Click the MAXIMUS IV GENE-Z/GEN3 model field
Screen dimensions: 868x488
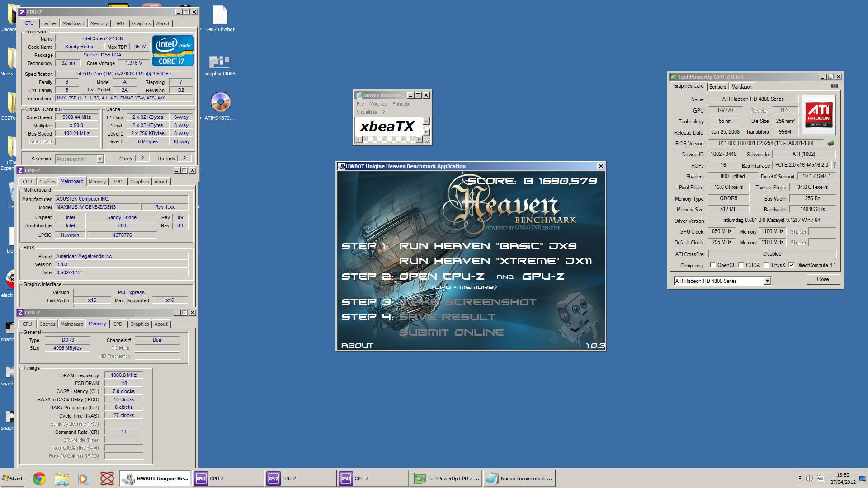click(x=96, y=207)
